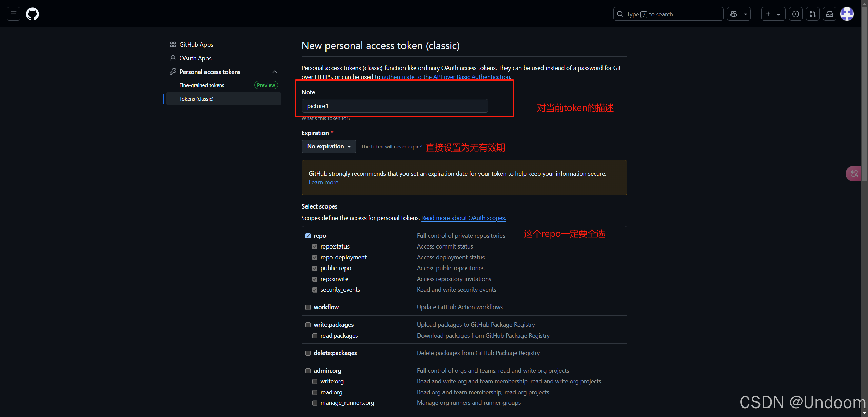Enable the read:packages checkbox
This screenshot has height=417, width=868.
click(315, 336)
